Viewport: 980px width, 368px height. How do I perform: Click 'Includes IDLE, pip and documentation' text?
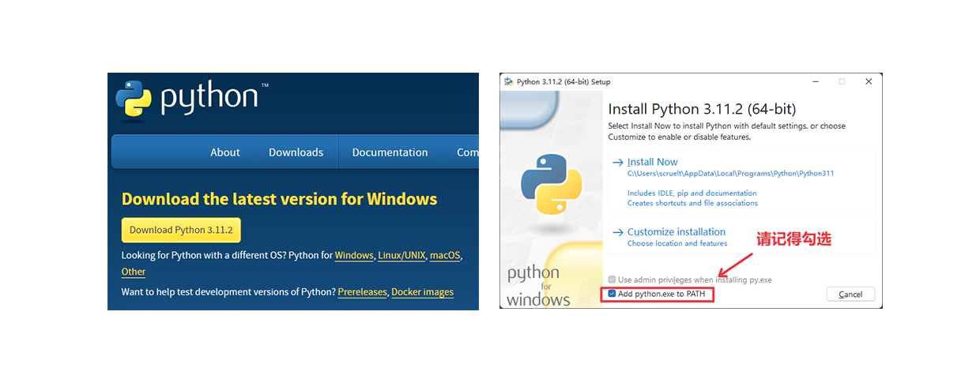click(692, 193)
